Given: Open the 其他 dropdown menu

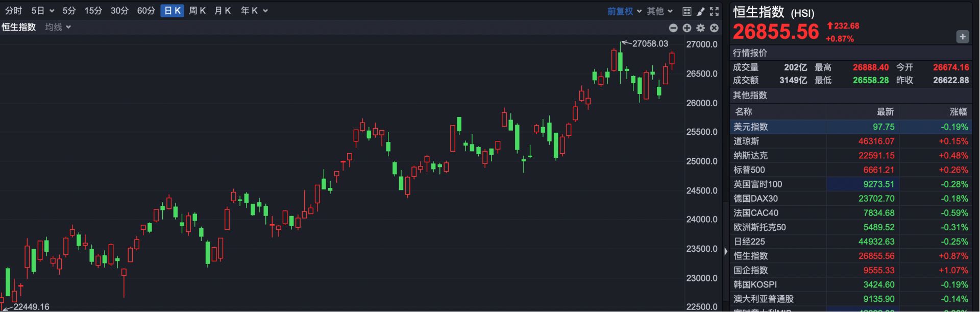Looking at the screenshot, I should [659, 11].
